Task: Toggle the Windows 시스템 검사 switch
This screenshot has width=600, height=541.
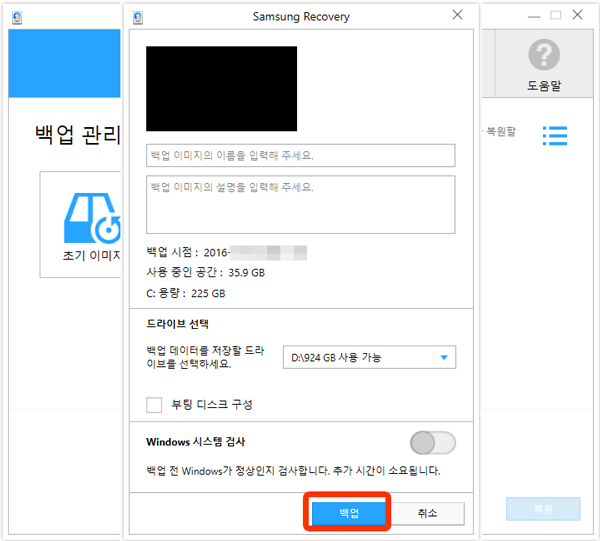Action: (433, 443)
